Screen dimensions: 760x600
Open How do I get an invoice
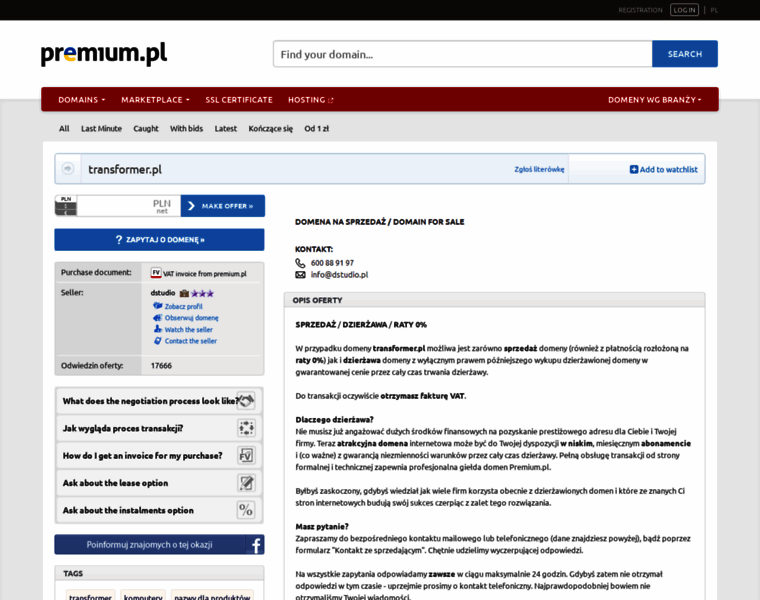coord(159,456)
